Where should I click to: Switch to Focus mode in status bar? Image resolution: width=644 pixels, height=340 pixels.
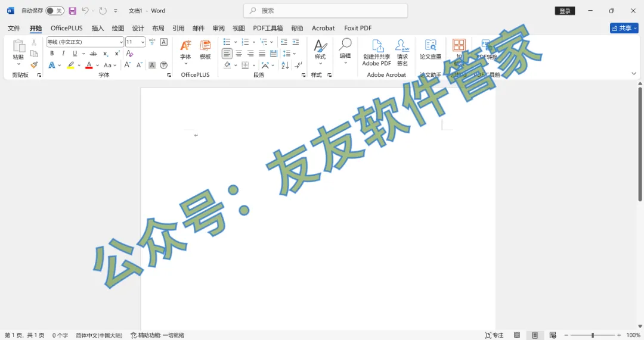(x=494, y=335)
